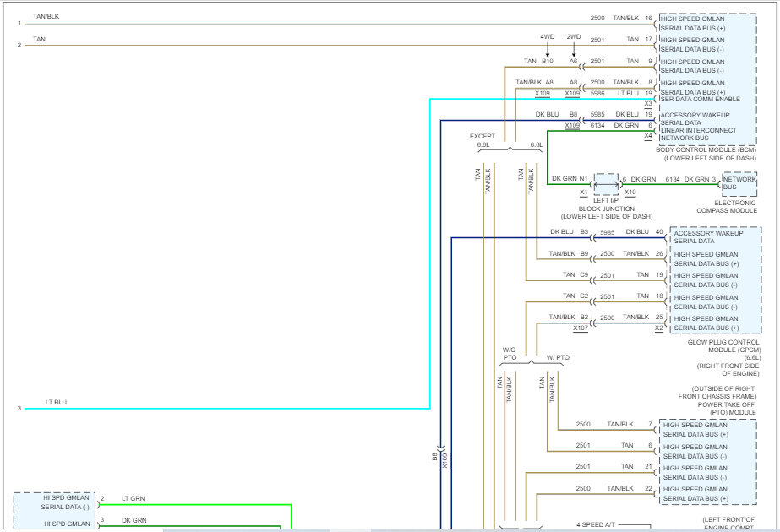Select the Electronic Compass Module Network Bus box
The height and width of the screenshot is (532, 780).
click(739, 183)
